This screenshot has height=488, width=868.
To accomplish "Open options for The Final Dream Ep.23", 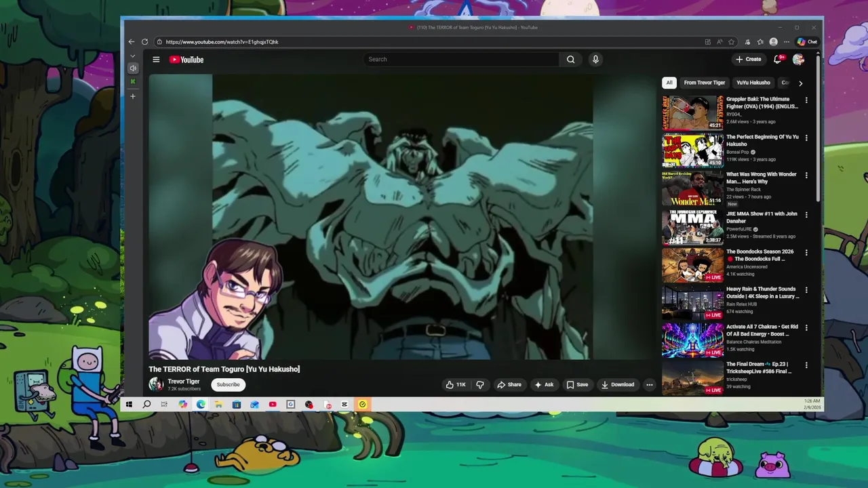I will pos(806,365).
